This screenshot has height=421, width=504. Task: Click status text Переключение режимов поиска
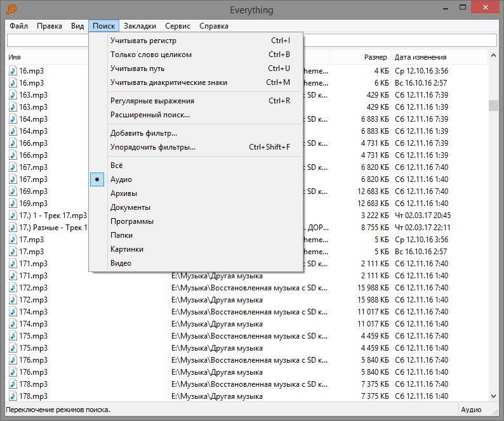[x=58, y=410]
